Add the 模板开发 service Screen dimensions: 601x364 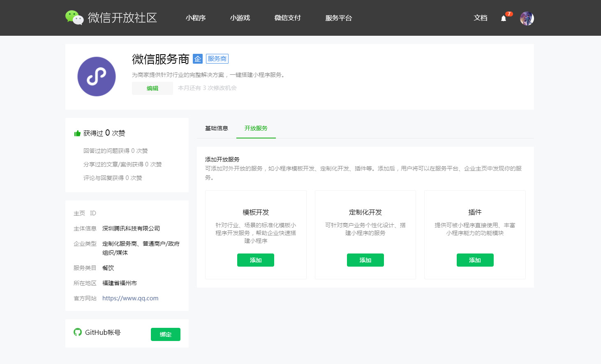256,260
